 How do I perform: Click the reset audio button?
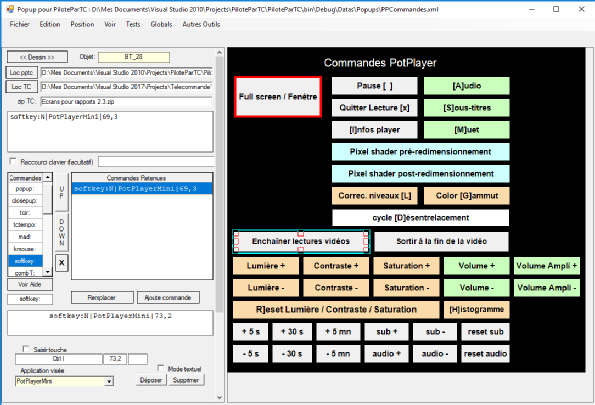[x=485, y=354]
